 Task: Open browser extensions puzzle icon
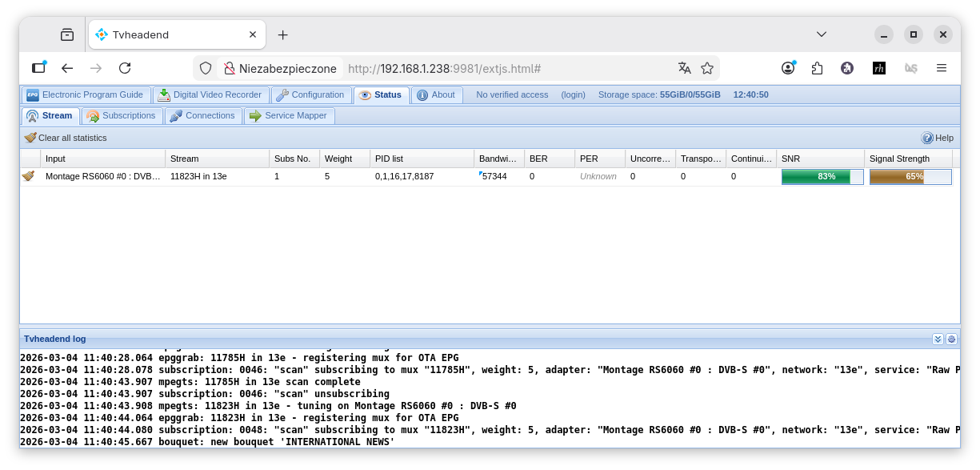coord(817,68)
